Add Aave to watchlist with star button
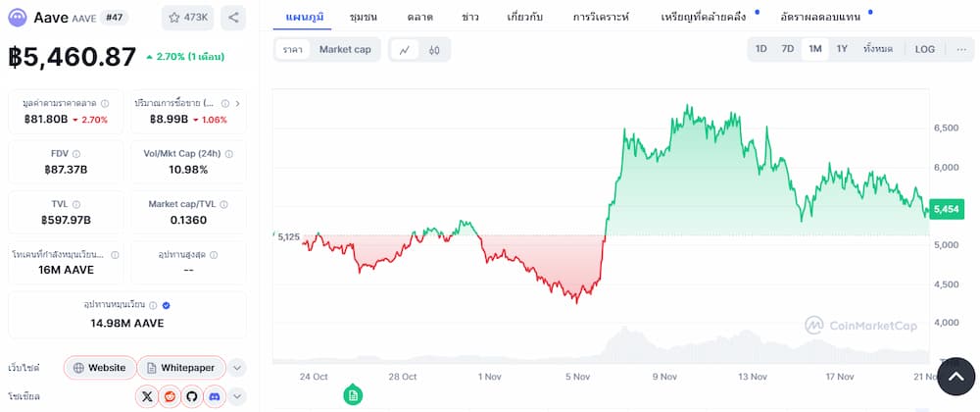Screen dimensions: 980x412 point(187,18)
